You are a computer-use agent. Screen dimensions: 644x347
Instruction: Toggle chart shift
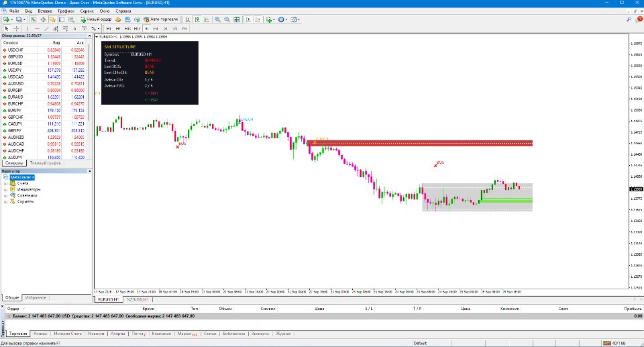click(x=258, y=19)
